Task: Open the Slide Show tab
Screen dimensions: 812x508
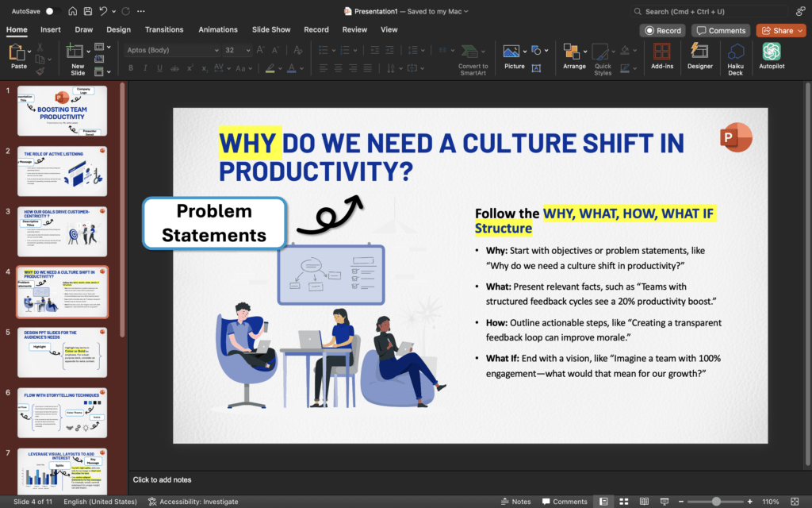Action: 271,29
